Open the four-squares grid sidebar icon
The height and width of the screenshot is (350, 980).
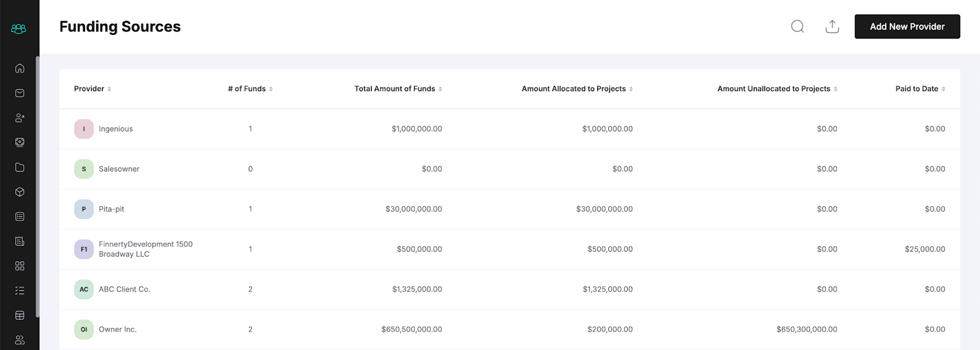pyautogui.click(x=20, y=266)
